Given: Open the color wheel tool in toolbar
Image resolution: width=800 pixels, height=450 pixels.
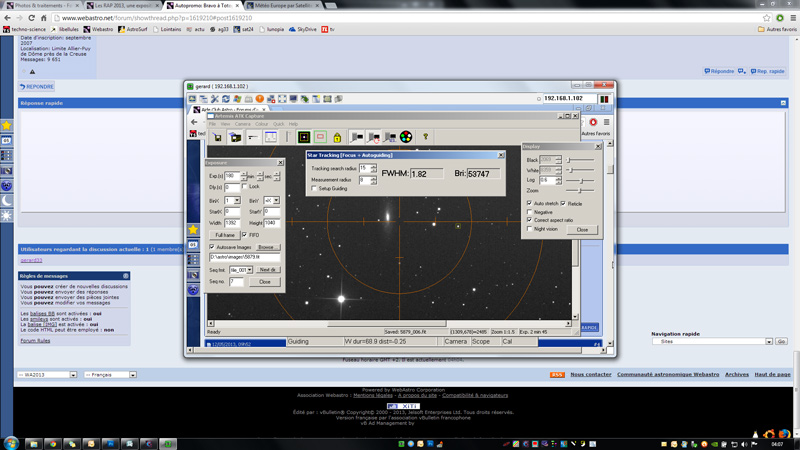Looking at the screenshot, I should click(405, 137).
